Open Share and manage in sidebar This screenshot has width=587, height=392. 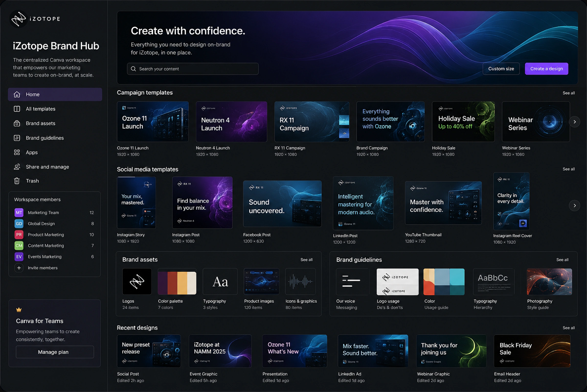[x=55, y=167]
